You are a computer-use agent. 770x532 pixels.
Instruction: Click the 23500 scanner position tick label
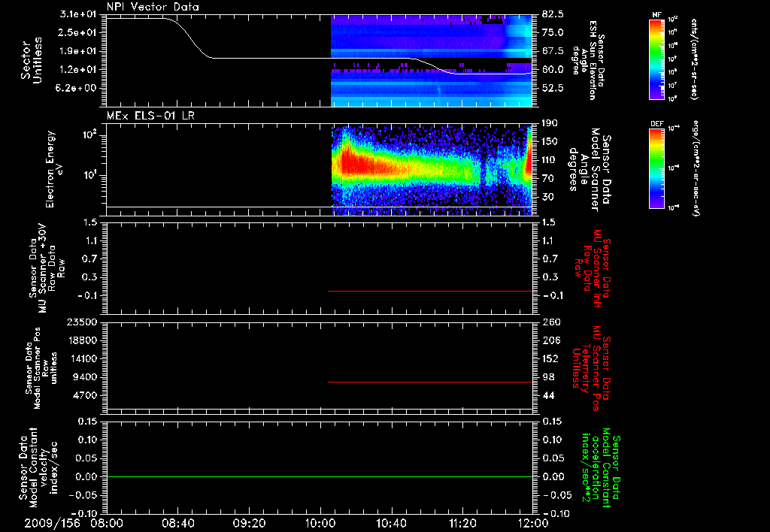(82, 322)
